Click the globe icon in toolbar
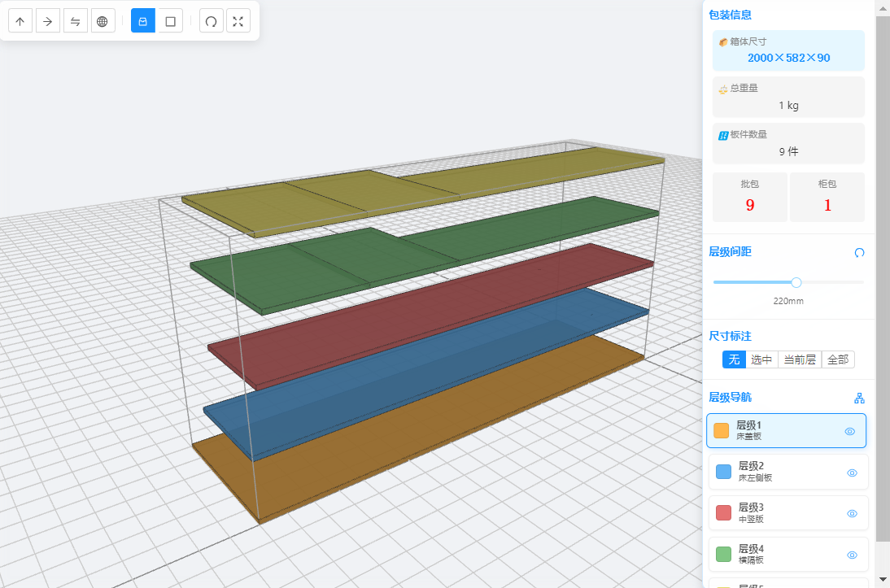 [102, 22]
